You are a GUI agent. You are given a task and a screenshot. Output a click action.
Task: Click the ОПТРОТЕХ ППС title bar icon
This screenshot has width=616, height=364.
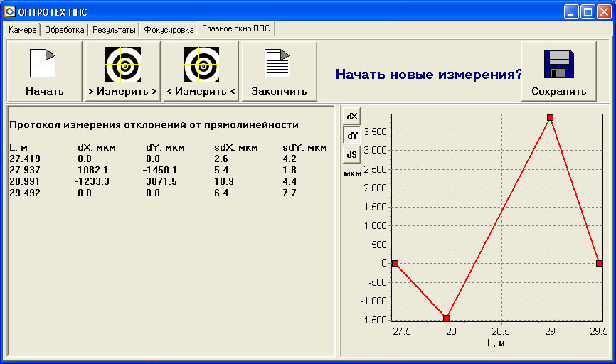pyautogui.click(x=9, y=12)
